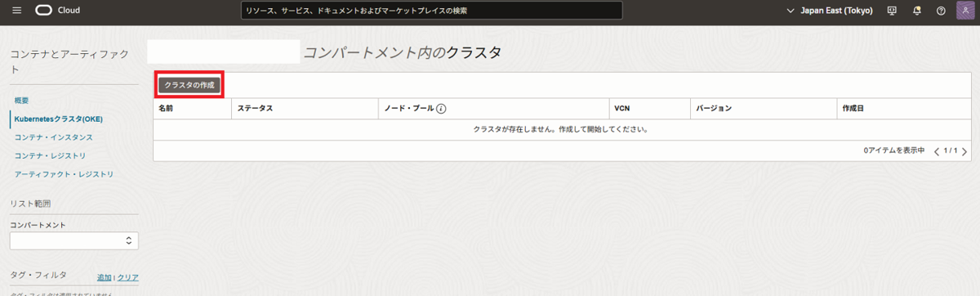Open コンテナ・レジストリ in sidebar
The image size is (980, 296).
tap(51, 155)
